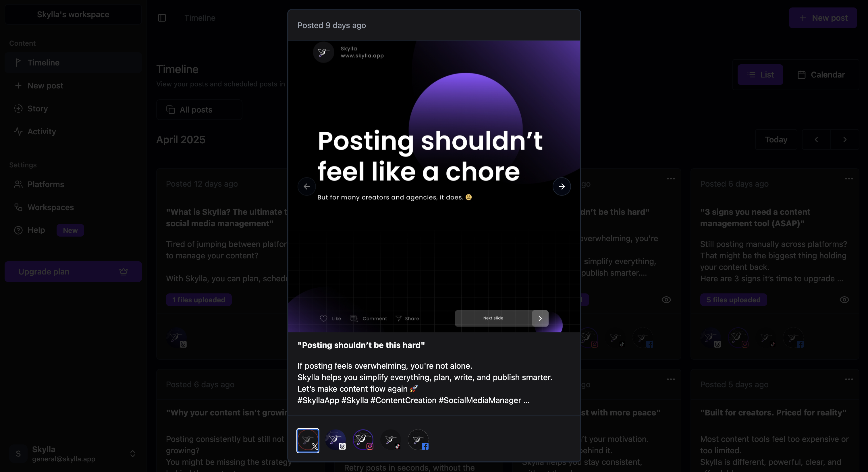Open Platforms settings
This screenshot has height=472, width=868.
[73, 184]
